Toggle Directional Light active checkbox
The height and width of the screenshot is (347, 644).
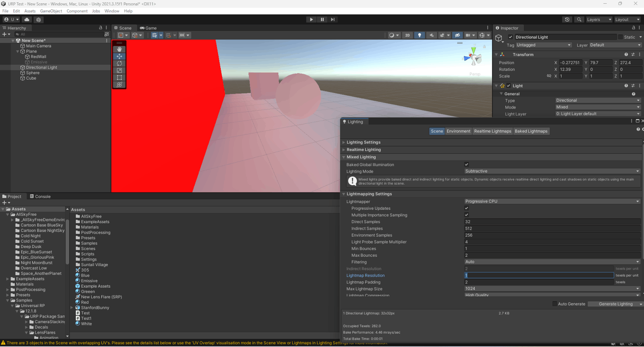click(x=511, y=37)
